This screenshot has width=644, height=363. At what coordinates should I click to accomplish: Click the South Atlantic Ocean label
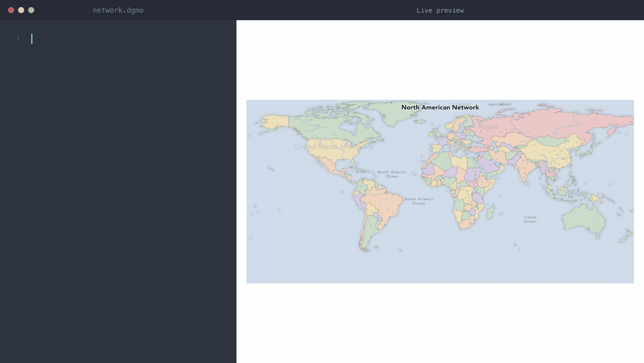coord(419,201)
